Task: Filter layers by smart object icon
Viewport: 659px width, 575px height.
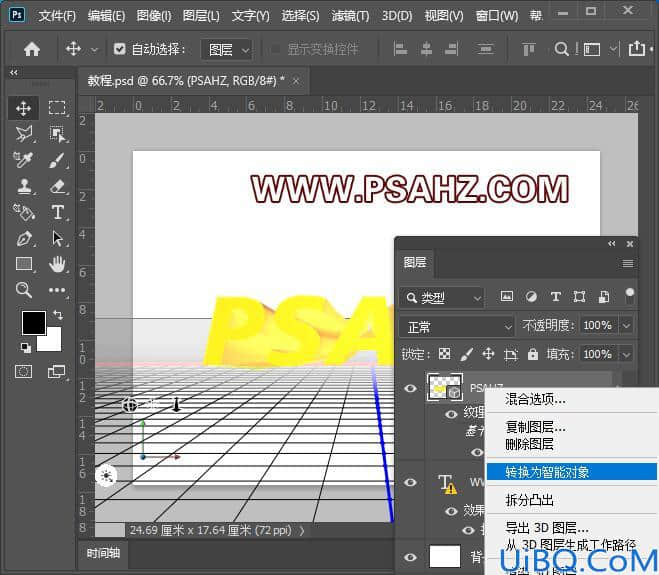Action: point(604,297)
